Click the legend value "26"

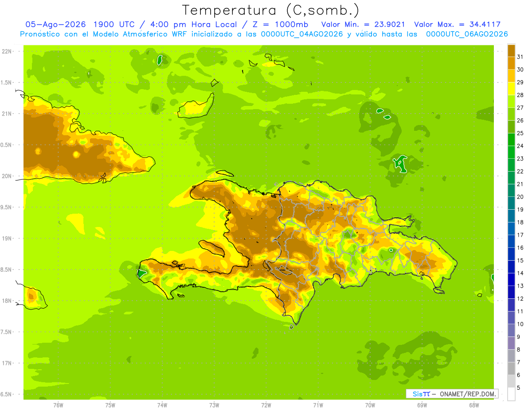click(x=520, y=121)
